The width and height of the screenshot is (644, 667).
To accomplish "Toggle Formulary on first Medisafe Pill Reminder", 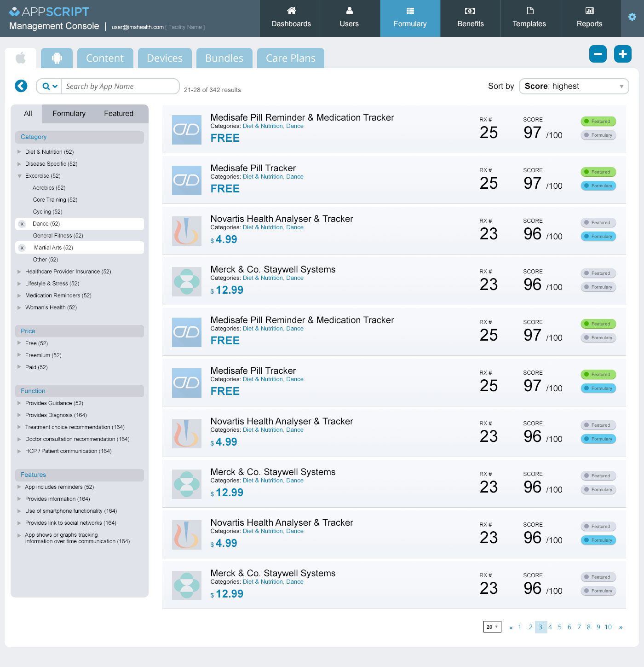I will 598,135.
